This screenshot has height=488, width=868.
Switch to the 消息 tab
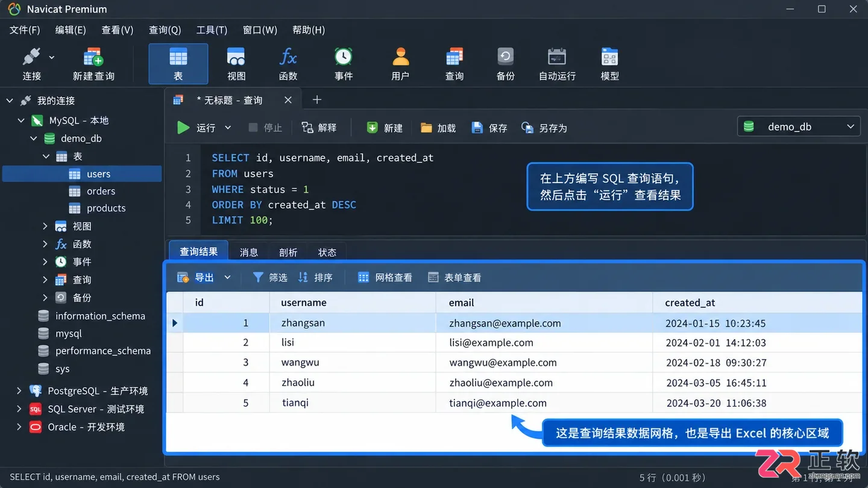pyautogui.click(x=249, y=252)
